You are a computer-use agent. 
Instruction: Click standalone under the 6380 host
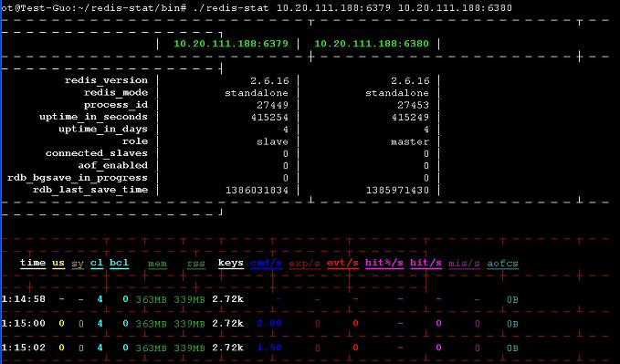pos(397,93)
